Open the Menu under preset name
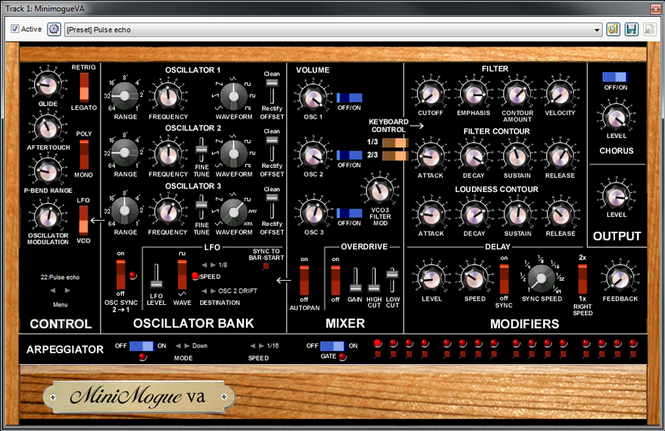665x431 pixels. pyautogui.click(x=60, y=304)
